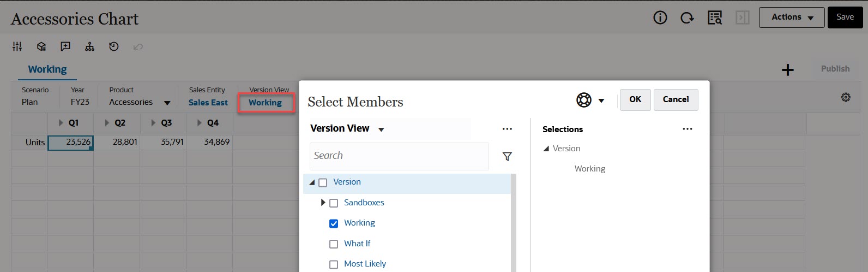Open the Product Accessories dropdown

(x=167, y=103)
